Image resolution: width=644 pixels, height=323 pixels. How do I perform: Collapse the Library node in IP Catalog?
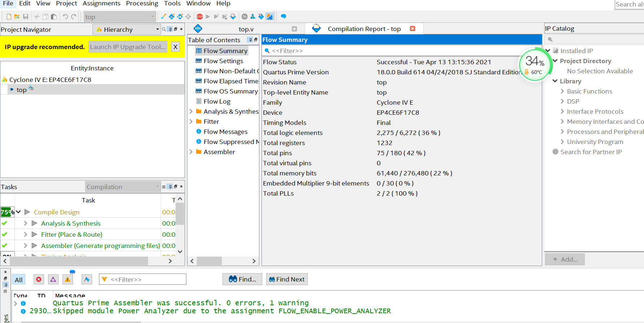[x=555, y=81]
